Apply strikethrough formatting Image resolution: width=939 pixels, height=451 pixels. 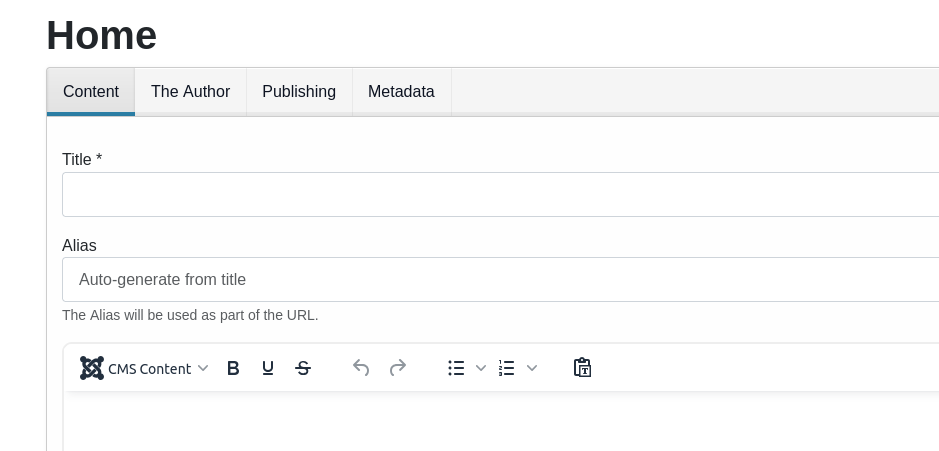304,368
